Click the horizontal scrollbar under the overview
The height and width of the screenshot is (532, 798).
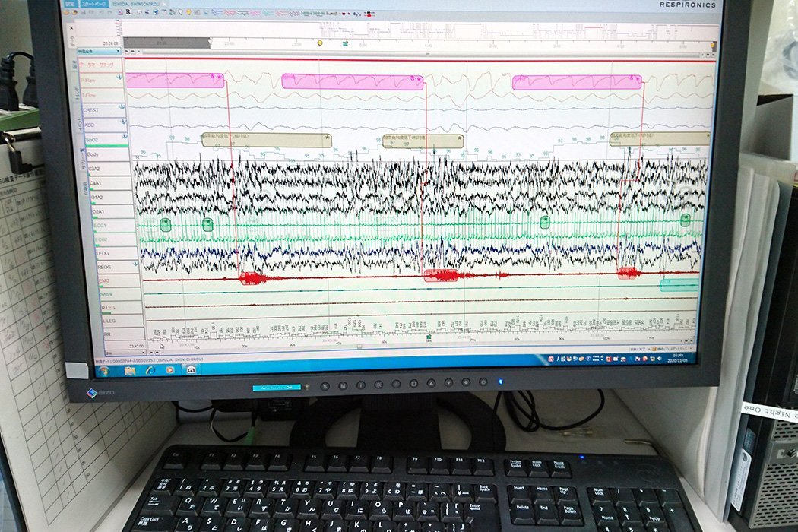[x=421, y=53]
